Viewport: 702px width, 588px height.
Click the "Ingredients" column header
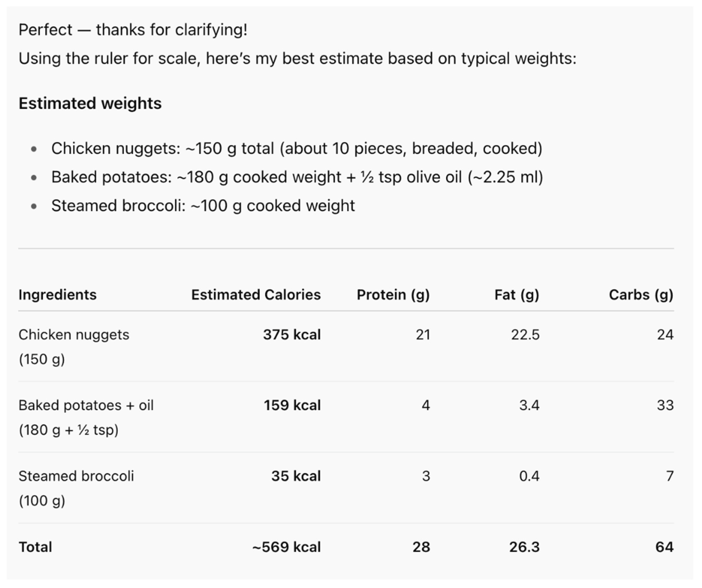[57, 295]
